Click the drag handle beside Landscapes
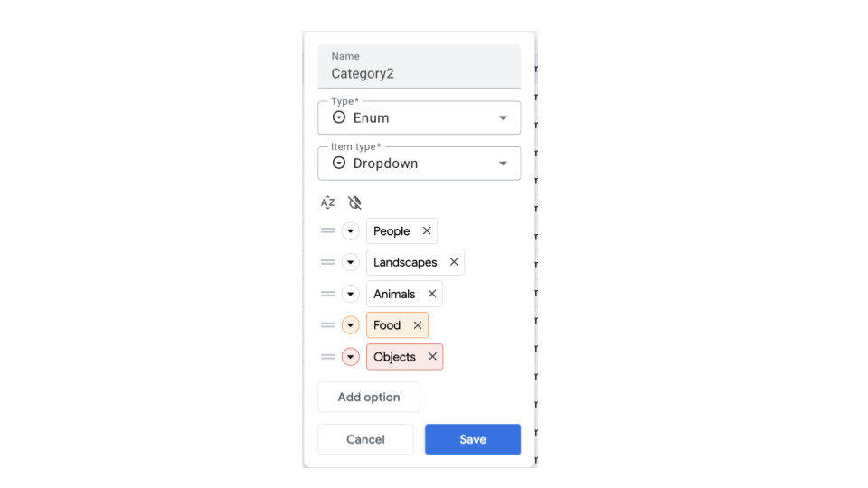This screenshot has height=488, width=868. point(327,262)
